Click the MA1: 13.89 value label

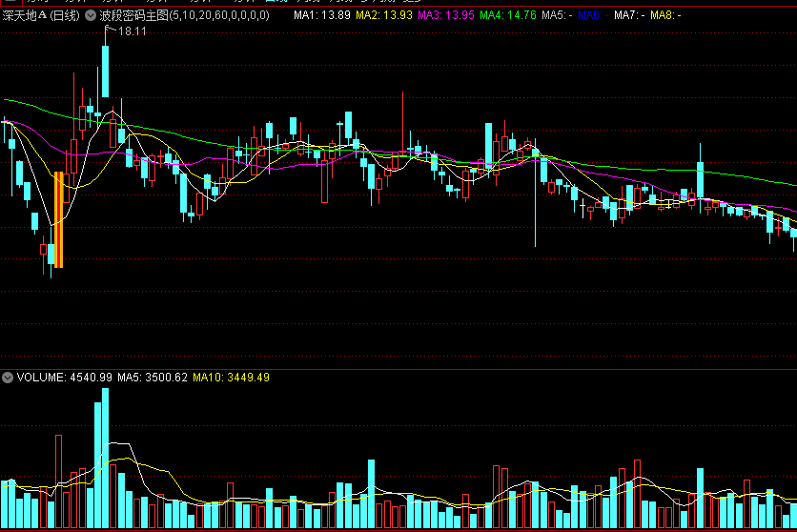coord(322,15)
